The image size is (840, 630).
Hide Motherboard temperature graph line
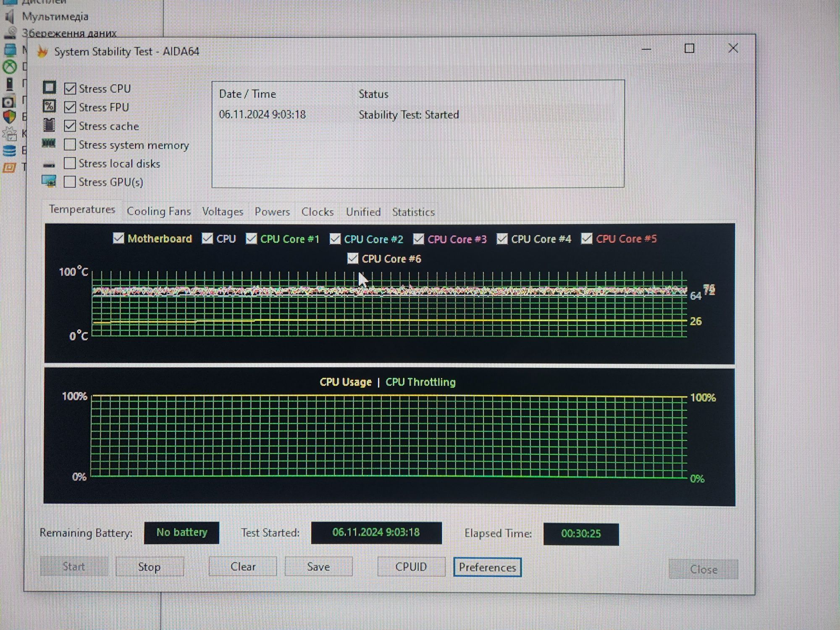118,238
